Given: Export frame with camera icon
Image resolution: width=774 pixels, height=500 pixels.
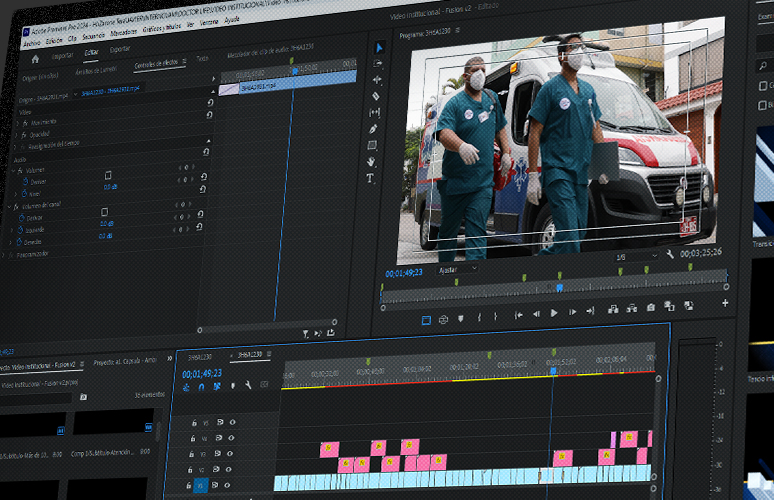Looking at the screenshot, I should tap(651, 308).
